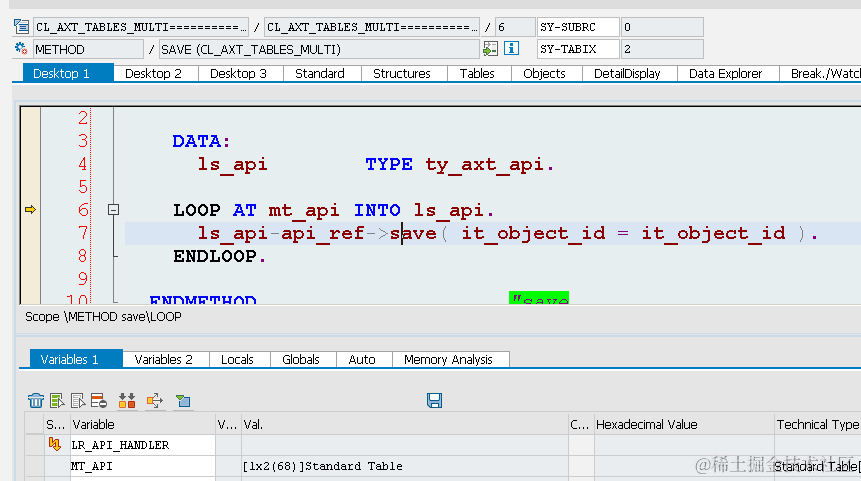The height and width of the screenshot is (481, 861).
Task: Click the [1x2(68)]Standard Table value
Action: (322, 466)
